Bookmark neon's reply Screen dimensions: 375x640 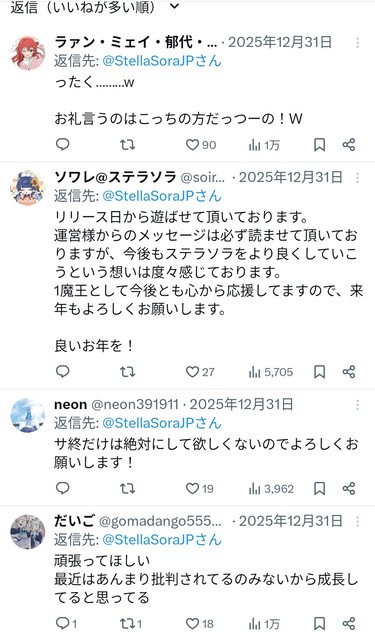(320, 488)
